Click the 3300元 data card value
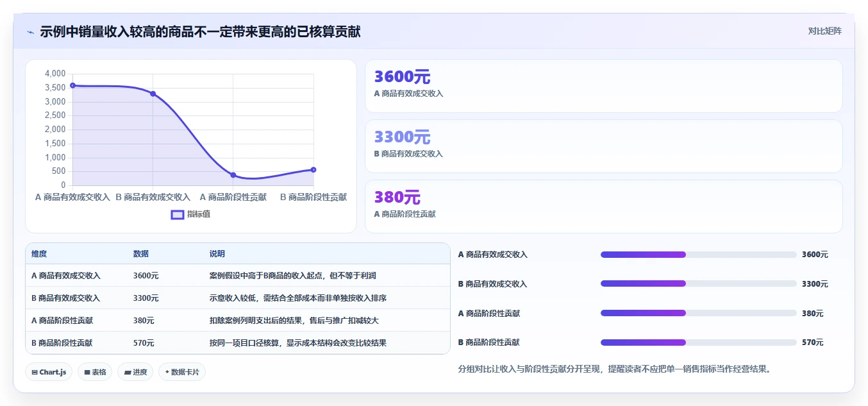Screen dimensions: 868x406 [402, 137]
